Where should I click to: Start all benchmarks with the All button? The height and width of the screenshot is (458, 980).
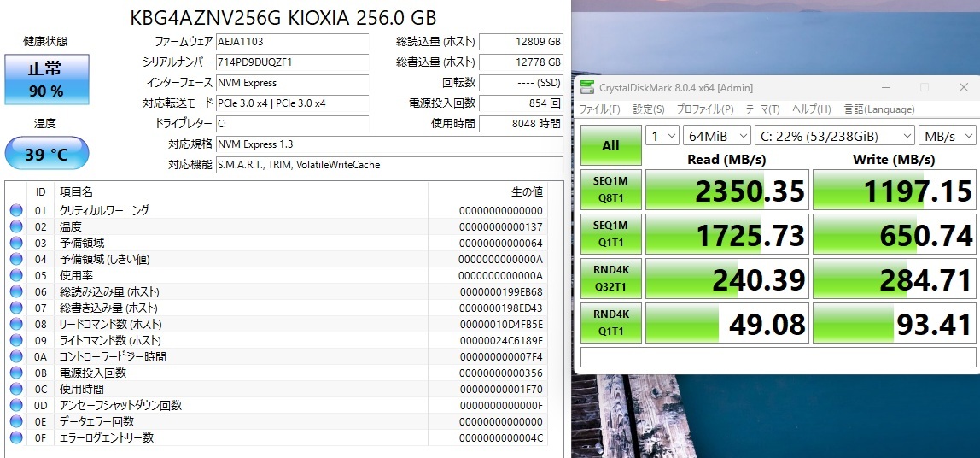[610, 146]
